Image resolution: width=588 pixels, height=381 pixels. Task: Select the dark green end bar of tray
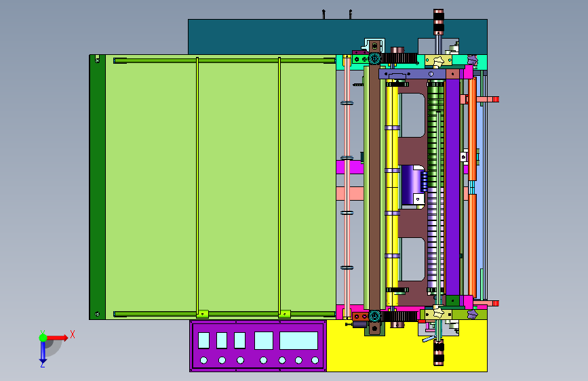click(x=98, y=187)
